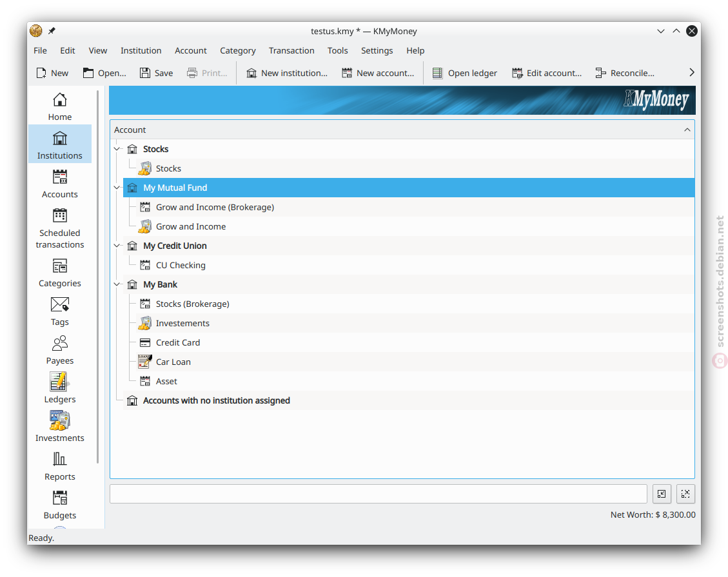Viewport: 728px width, 577px height.
Task: Open the Categories view
Action: point(60,273)
